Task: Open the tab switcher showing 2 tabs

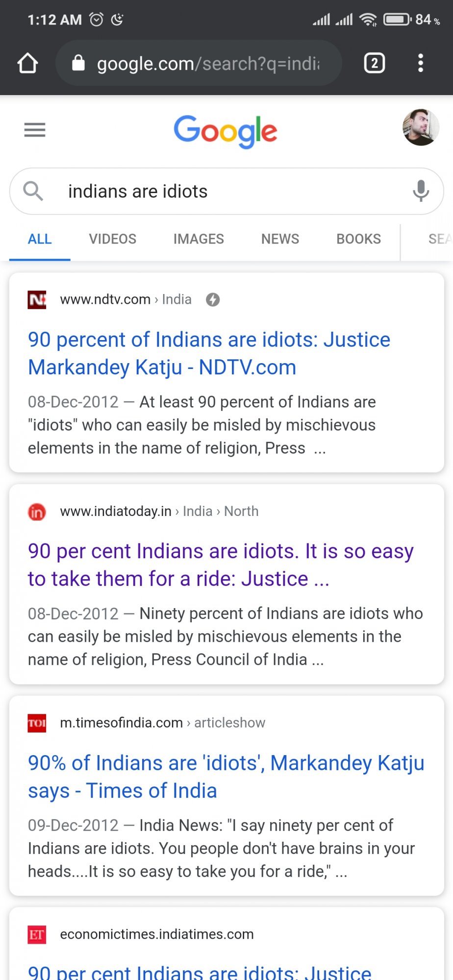Action: coord(375,63)
